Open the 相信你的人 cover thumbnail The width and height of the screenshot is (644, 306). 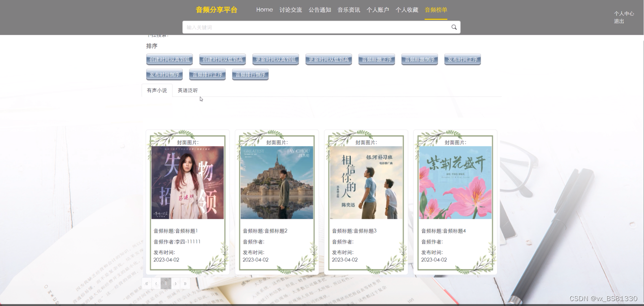pyautogui.click(x=366, y=183)
